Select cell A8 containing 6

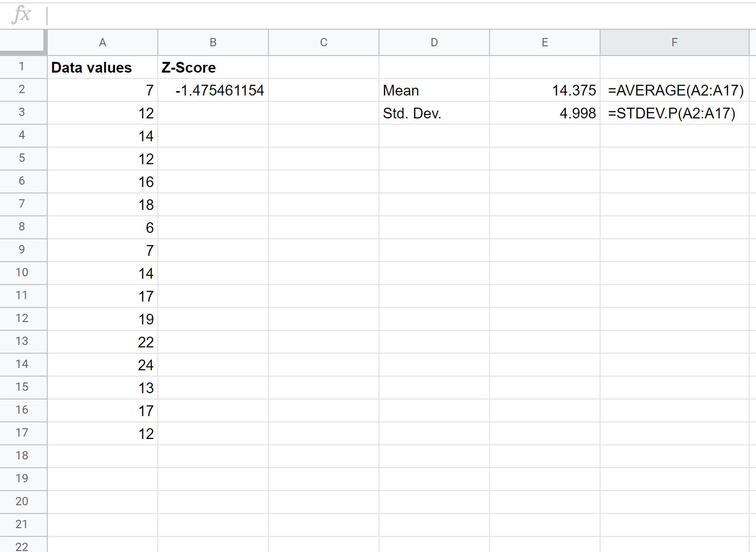point(103,228)
